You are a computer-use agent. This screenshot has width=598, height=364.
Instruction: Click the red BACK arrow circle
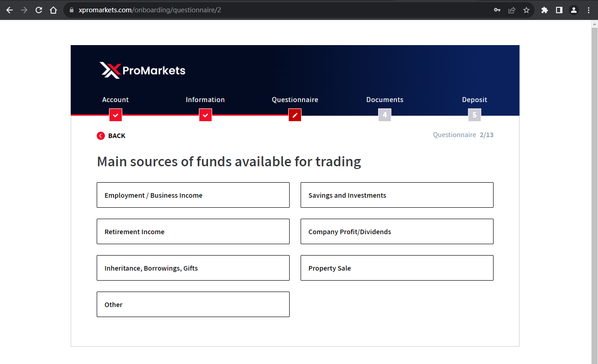[x=101, y=136]
